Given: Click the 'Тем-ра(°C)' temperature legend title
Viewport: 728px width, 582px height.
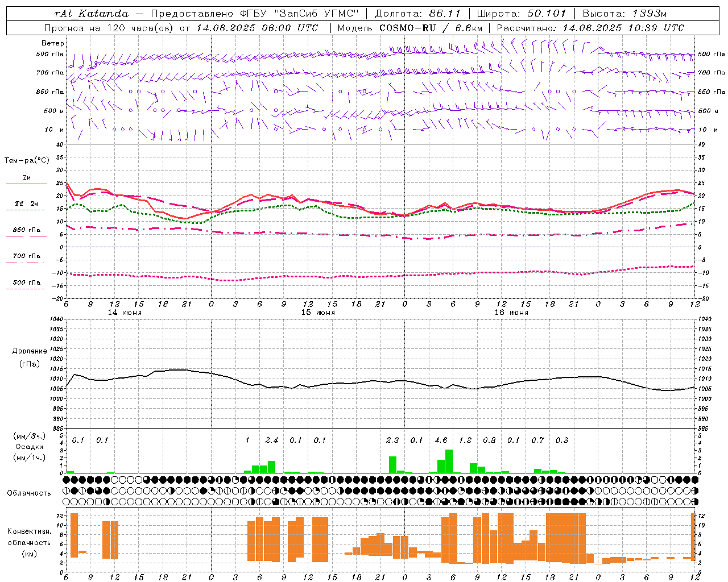Looking at the screenshot, I should pos(27,161).
